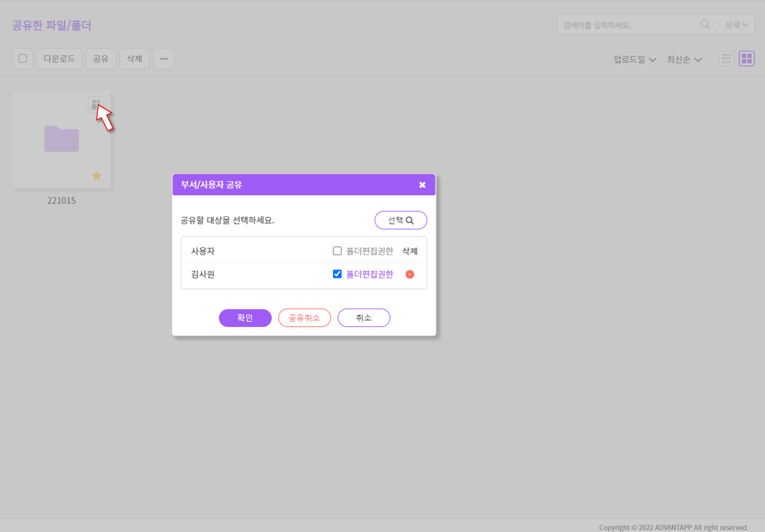Image resolution: width=765 pixels, height=532 pixels.
Task: Expand the 업로드일 sort dropdown
Action: tap(635, 59)
